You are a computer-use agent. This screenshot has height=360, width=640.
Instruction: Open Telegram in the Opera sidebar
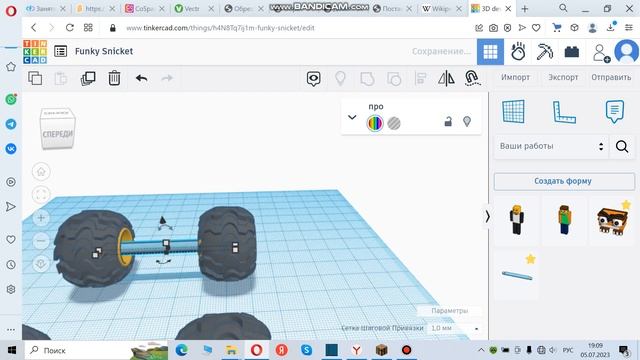tap(11, 124)
